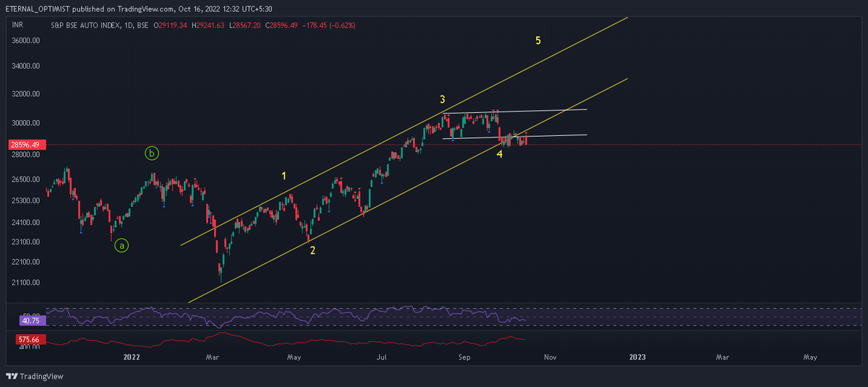The width and height of the screenshot is (868, 387).
Task: Click the INR currency label
Action: coord(17,25)
